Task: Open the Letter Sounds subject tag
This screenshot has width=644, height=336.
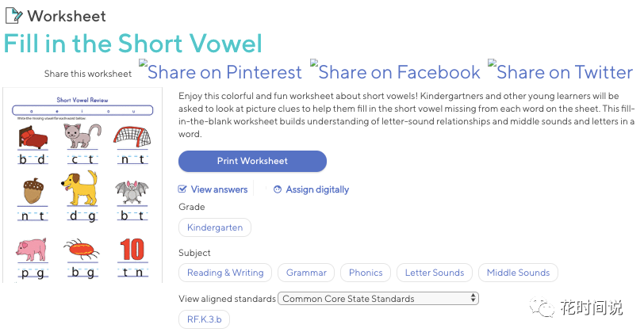Action: (x=434, y=273)
